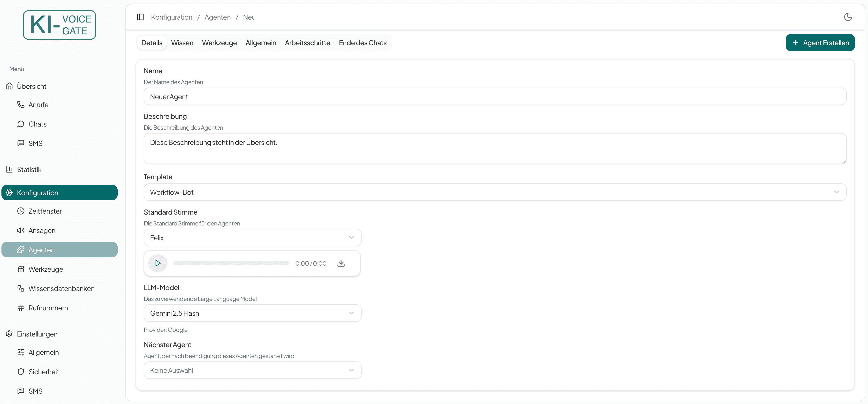Open Rufnummern hash menu item
This screenshot has width=868, height=404.
(48, 308)
